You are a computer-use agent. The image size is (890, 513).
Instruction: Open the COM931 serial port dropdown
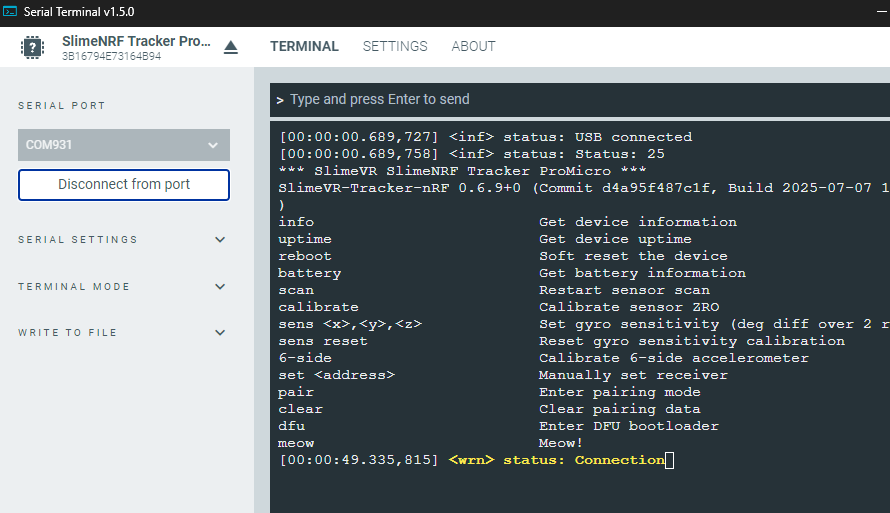pos(124,145)
